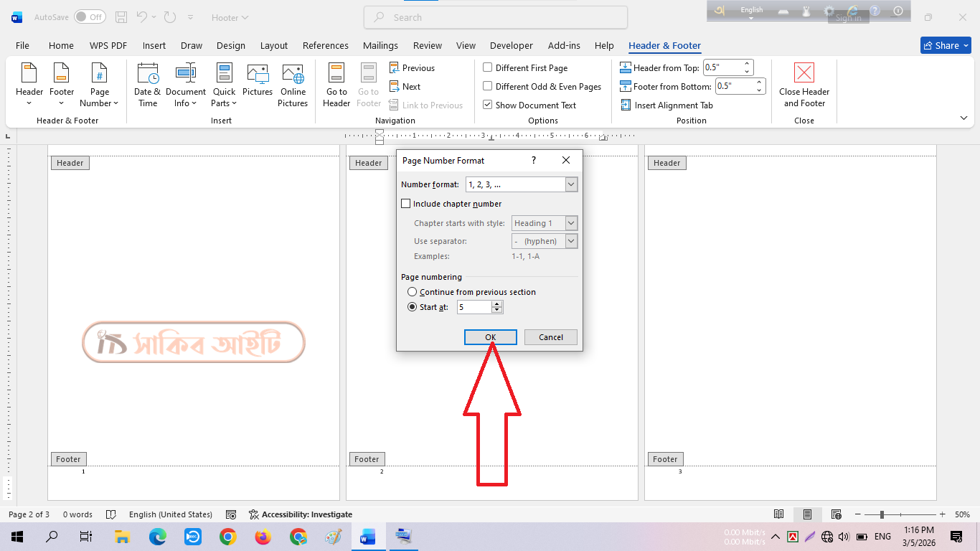Switch to the Layout ribbon tab
Viewport: 980px width, 551px height.
coord(274,45)
